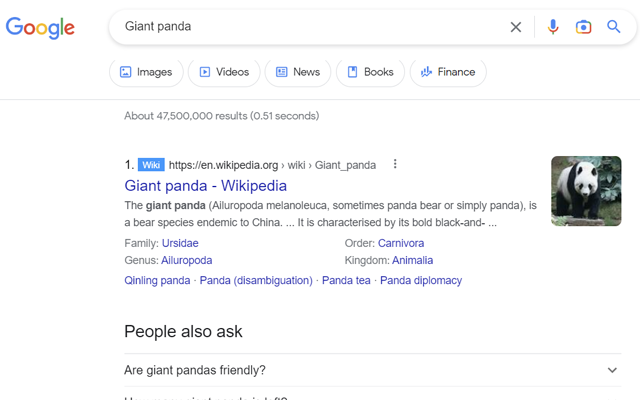The width and height of the screenshot is (640, 400).
Task: Open the three-dot result options menu
Action: tap(395, 164)
